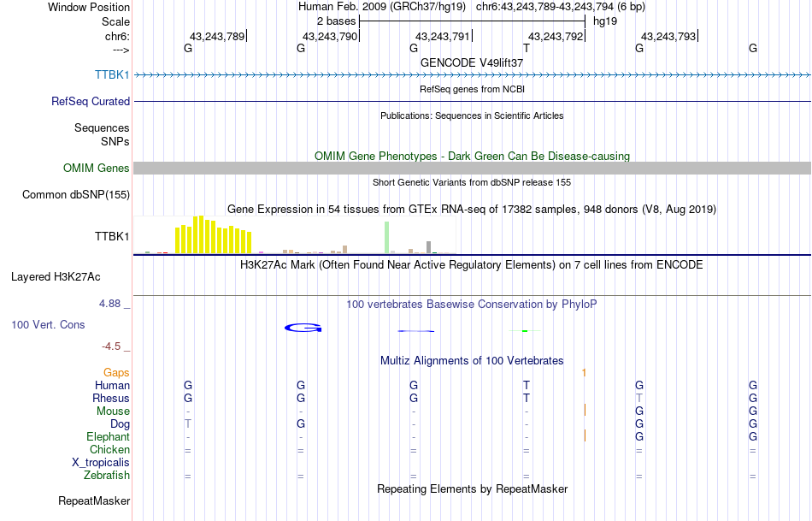Image resolution: width=812 pixels, height=521 pixels.
Task: Click 100 vertebrates Basewise Conservation by PhyloP title
Action: pos(472,305)
